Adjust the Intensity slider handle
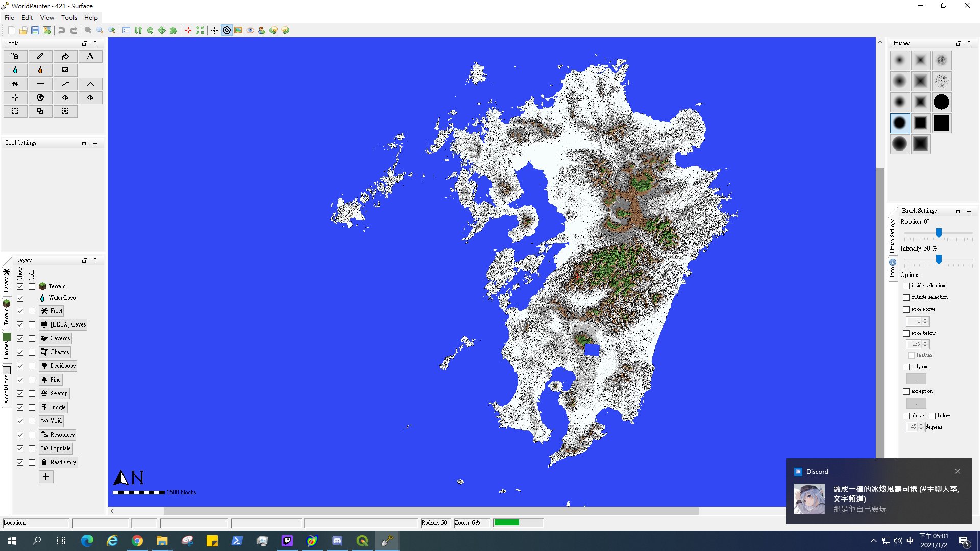This screenshot has height=551, width=980. 939,259
